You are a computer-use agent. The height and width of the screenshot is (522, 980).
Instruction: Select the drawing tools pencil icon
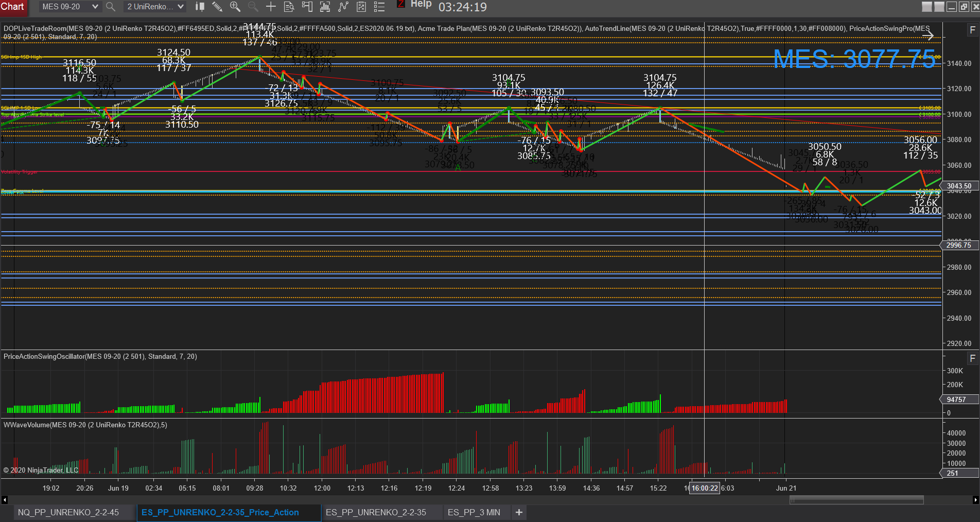(x=217, y=7)
